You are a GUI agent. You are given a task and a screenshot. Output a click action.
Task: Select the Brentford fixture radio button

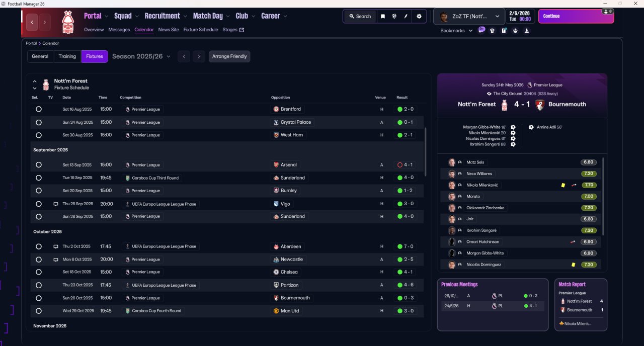[39, 109]
